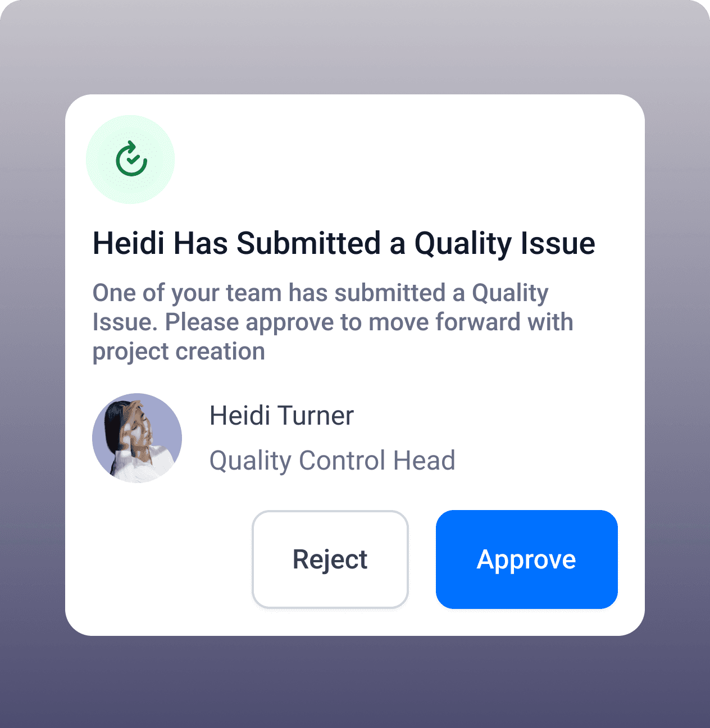Click the name Heidi Turner

coord(281,416)
